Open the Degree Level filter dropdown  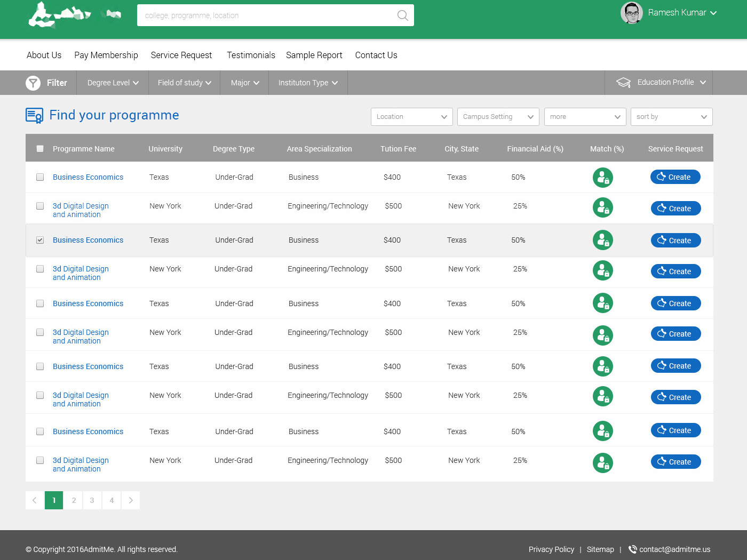[113, 83]
